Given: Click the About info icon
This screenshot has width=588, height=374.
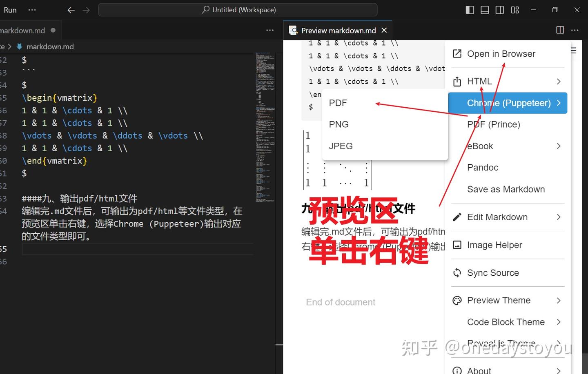Looking at the screenshot, I should [x=457, y=370].
